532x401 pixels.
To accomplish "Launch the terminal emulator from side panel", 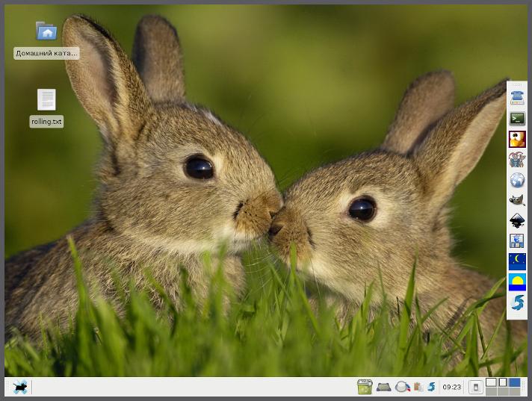I will click(516, 118).
